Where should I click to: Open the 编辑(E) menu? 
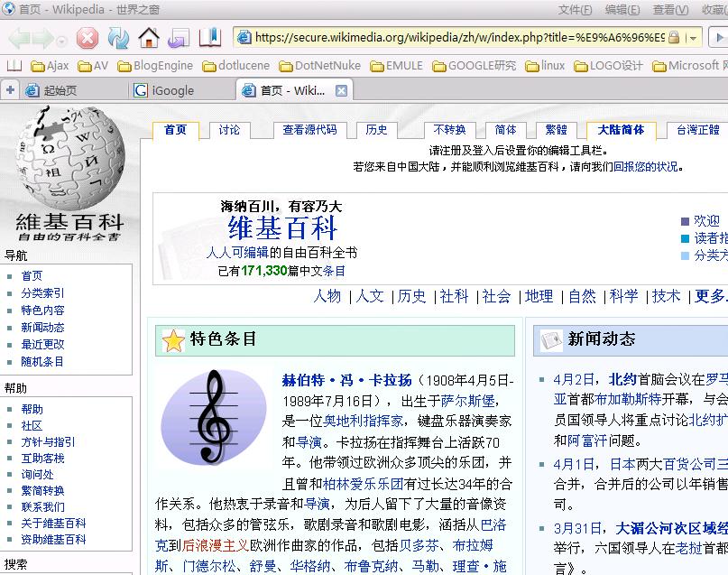pyautogui.click(x=622, y=10)
